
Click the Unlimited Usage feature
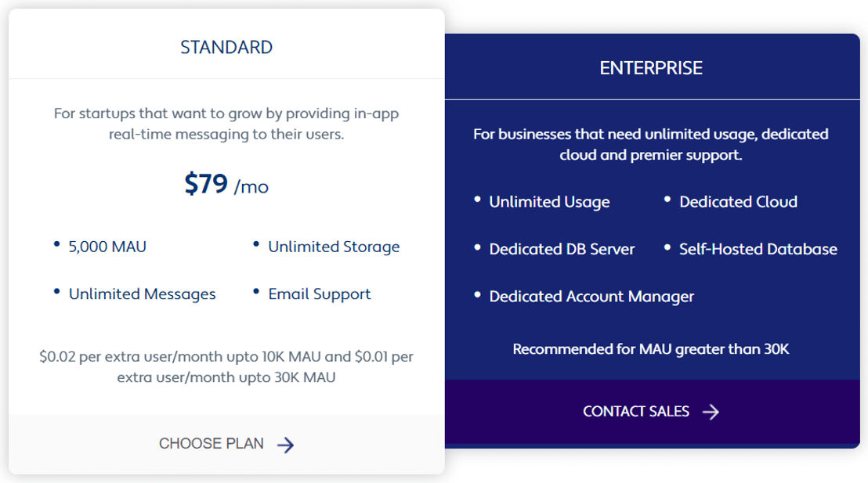(549, 202)
